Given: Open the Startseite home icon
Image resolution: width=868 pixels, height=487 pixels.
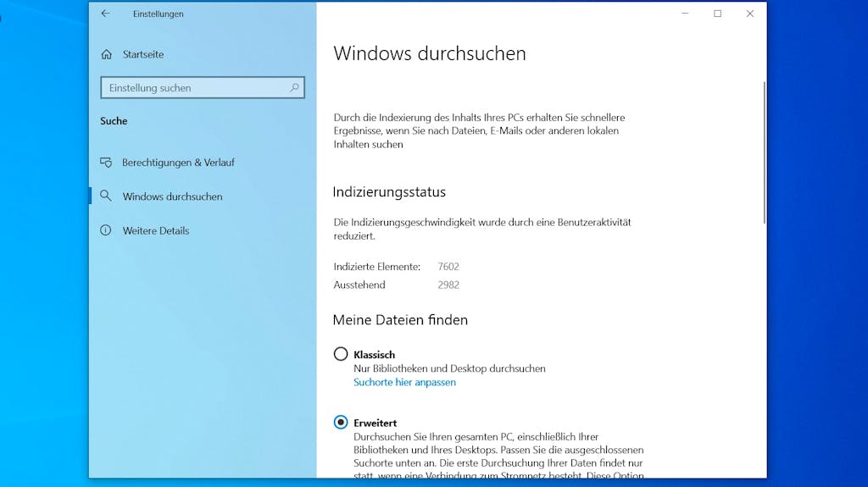Looking at the screenshot, I should tap(106, 54).
